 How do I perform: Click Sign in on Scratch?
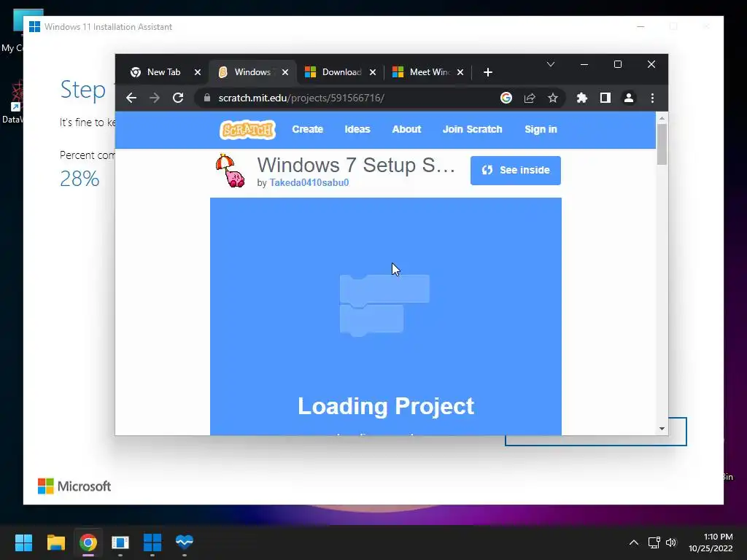point(541,130)
